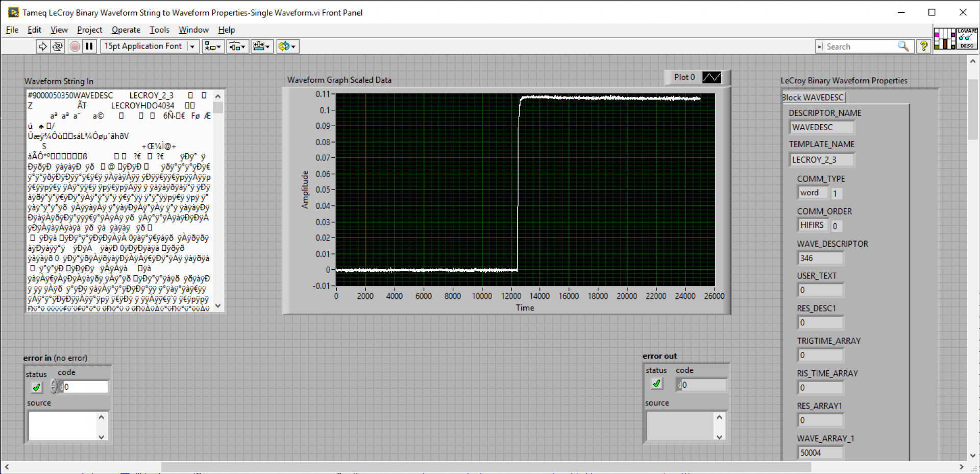Click the LCWAVE DESC VI icon
Image resolution: width=980 pixels, height=474 pixels.
967,38
